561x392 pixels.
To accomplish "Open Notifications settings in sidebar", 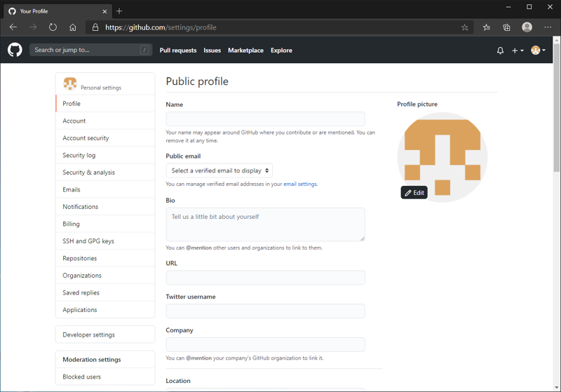I will pyautogui.click(x=105, y=207).
